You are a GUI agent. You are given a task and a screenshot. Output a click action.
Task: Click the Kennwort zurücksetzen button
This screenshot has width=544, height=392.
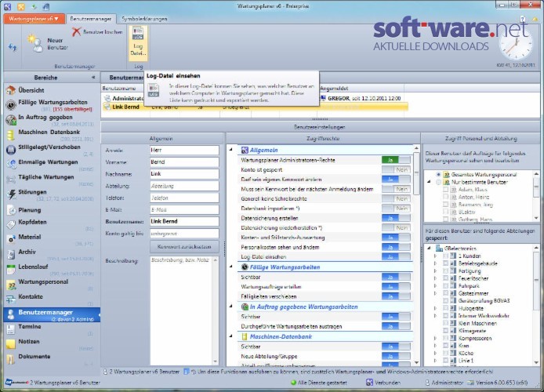point(184,247)
